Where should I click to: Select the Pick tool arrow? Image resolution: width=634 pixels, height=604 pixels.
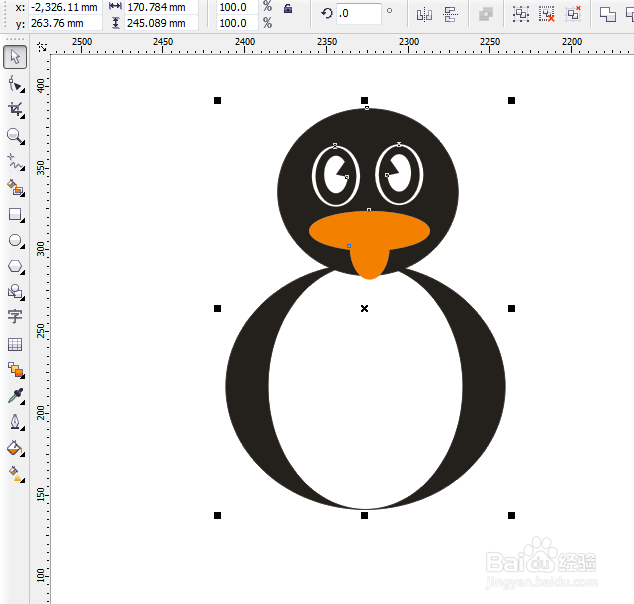coord(15,57)
